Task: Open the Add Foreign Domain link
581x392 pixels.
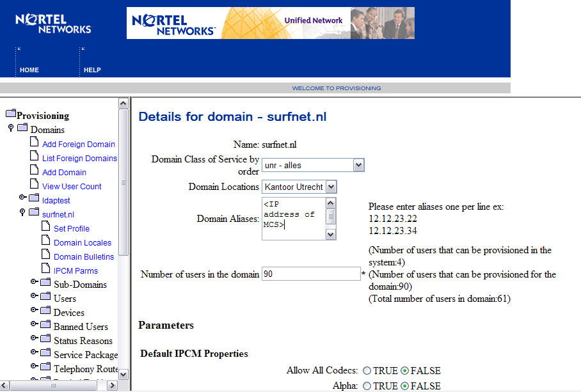Action: click(x=79, y=145)
